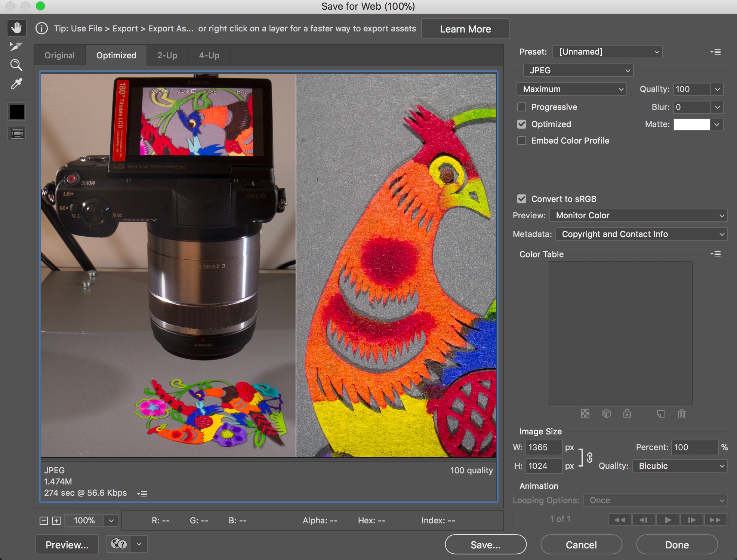Enable the Progressive checkbox
This screenshot has width=737, height=560.
[x=522, y=107]
